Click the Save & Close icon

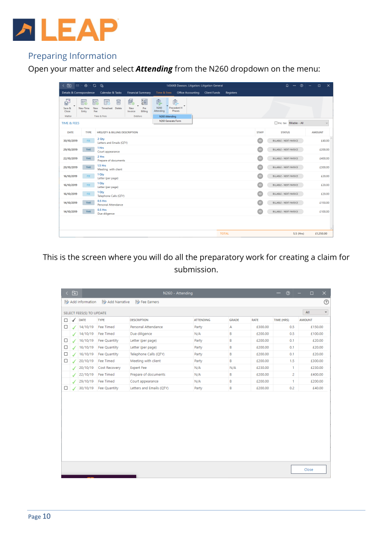pyautogui.click(x=67, y=102)
